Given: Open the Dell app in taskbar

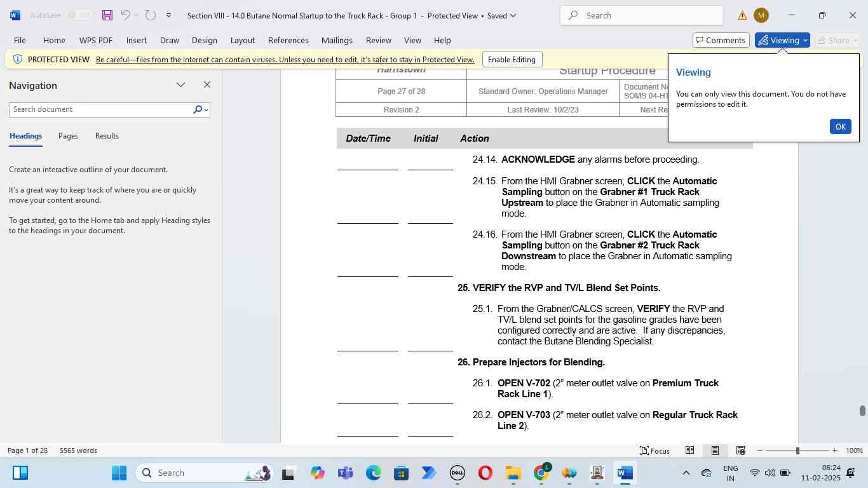Looking at the screenshot, I should 457,473.
